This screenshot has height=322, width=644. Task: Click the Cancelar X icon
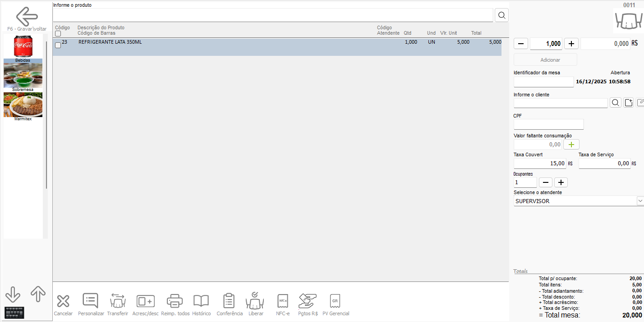pyautogui.click(x=63, y=301)
